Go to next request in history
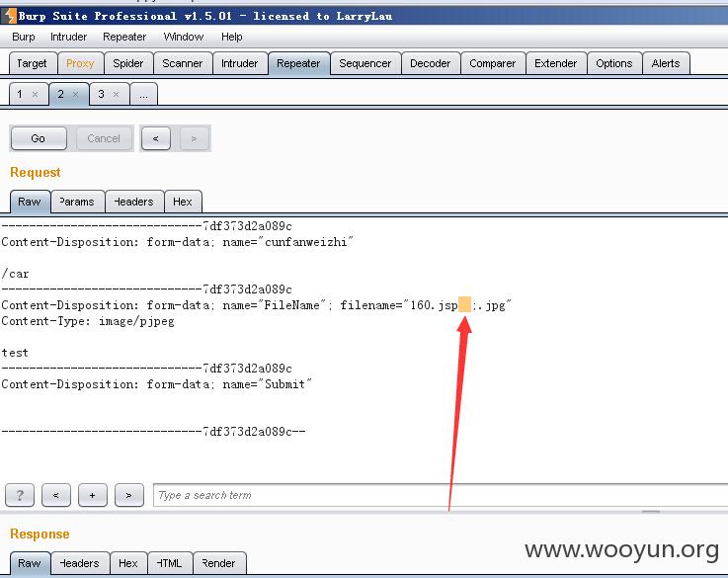Screen dimensions: 728x578 [194, 138]
